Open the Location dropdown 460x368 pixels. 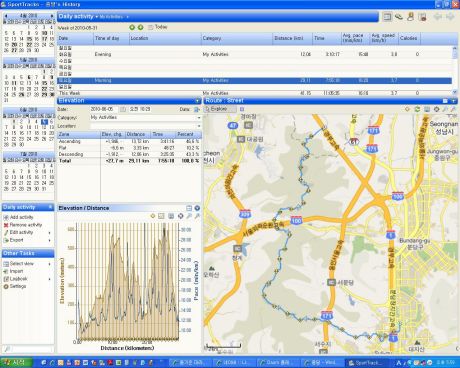(146, 126)
